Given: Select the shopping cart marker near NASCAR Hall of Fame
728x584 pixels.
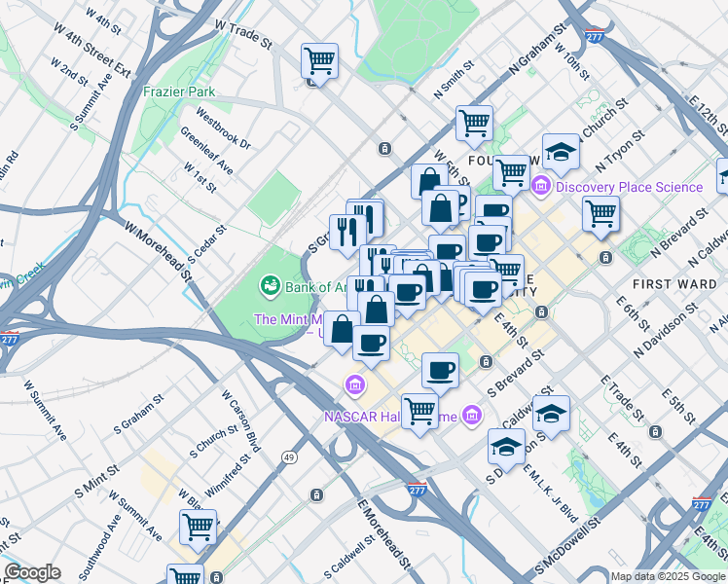Looking at the screenshot, I should click(x=420, y=413).
